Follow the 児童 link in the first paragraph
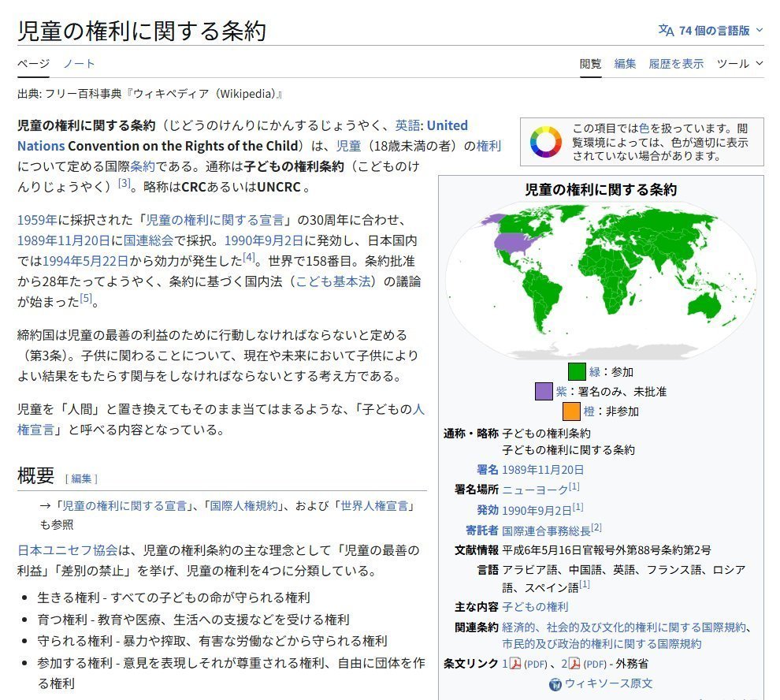This screenshot has height=700, width=780. 348,146
